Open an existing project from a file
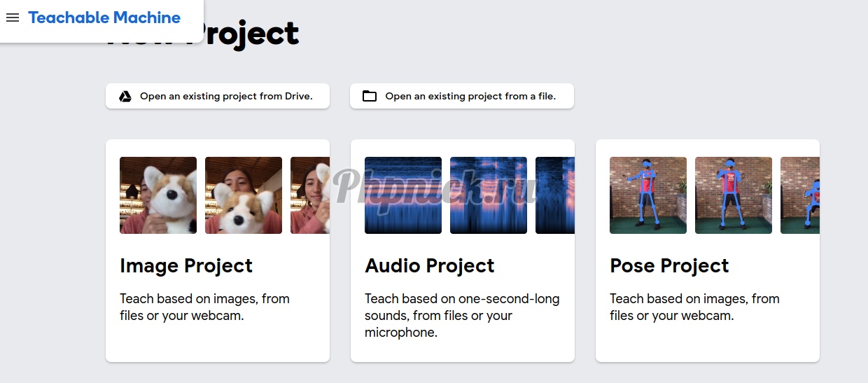868x383 pixels. click(462, 96)
